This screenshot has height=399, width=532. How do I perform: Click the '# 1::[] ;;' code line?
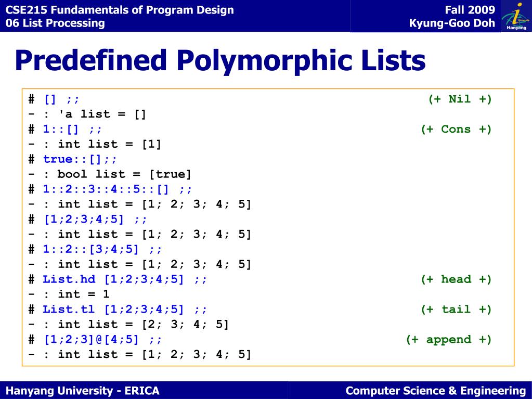click(x=65, y=129)
